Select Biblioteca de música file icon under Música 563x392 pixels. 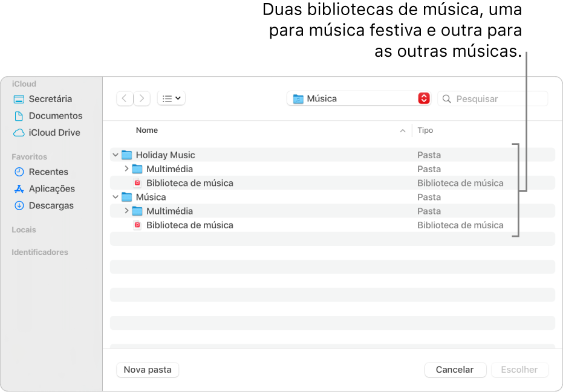click(137, 225)
